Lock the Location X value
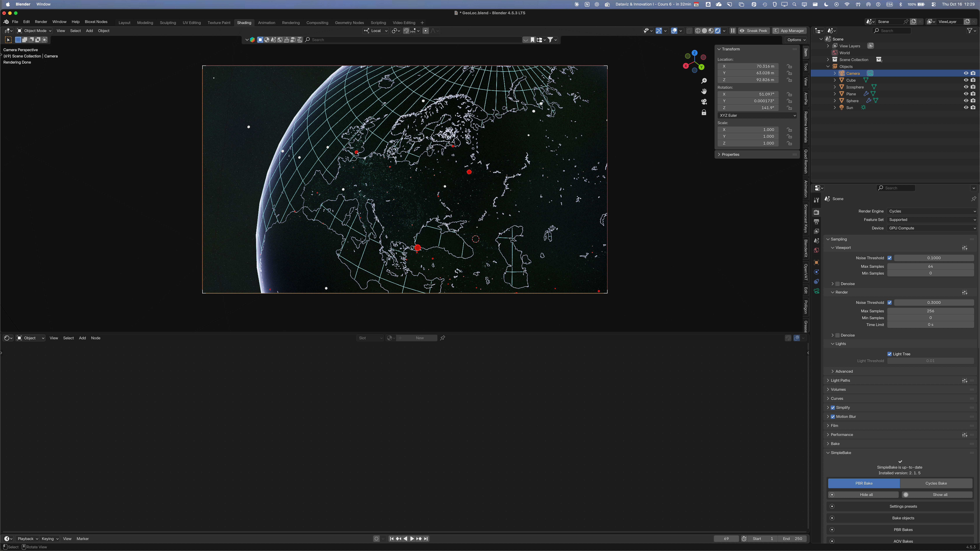Screen dimensions: 980x551 [789, 66]
